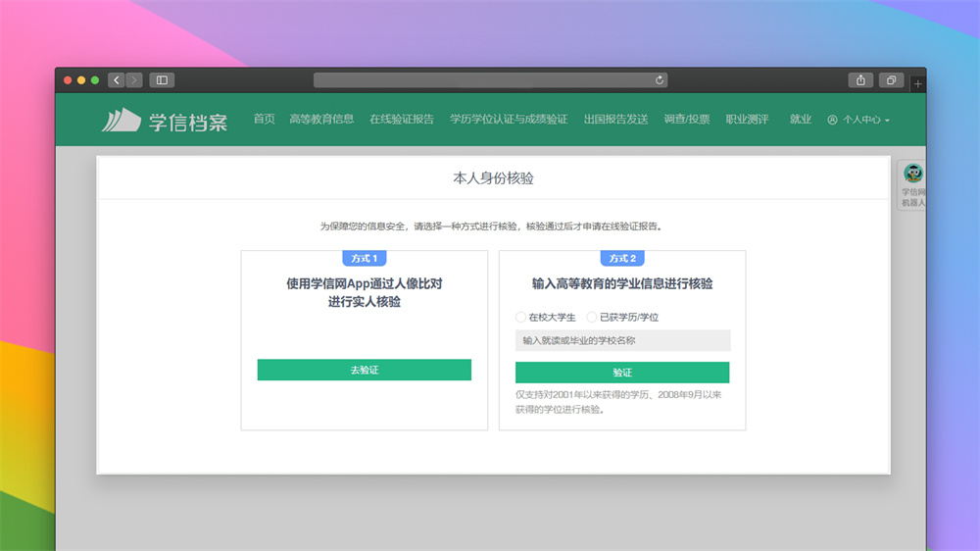Click Safari back navigation arrow
The image size is (980, 551).
click(x=117, y=80)
